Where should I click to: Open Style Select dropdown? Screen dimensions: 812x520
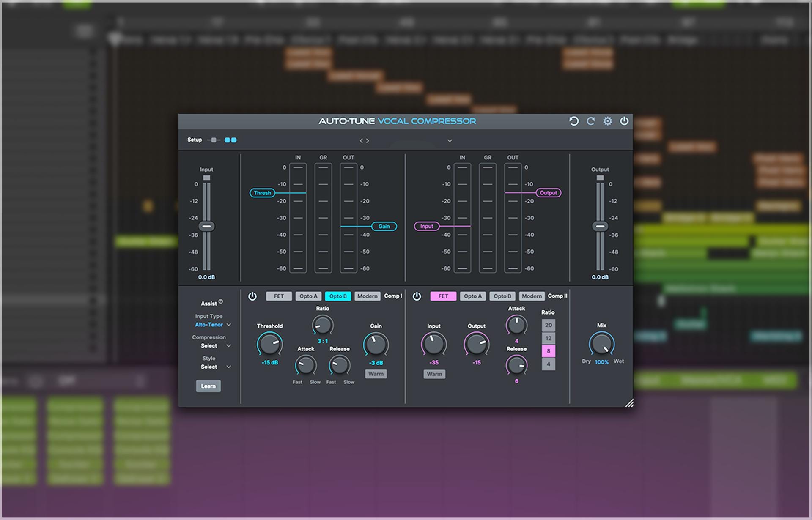[216, 367]
